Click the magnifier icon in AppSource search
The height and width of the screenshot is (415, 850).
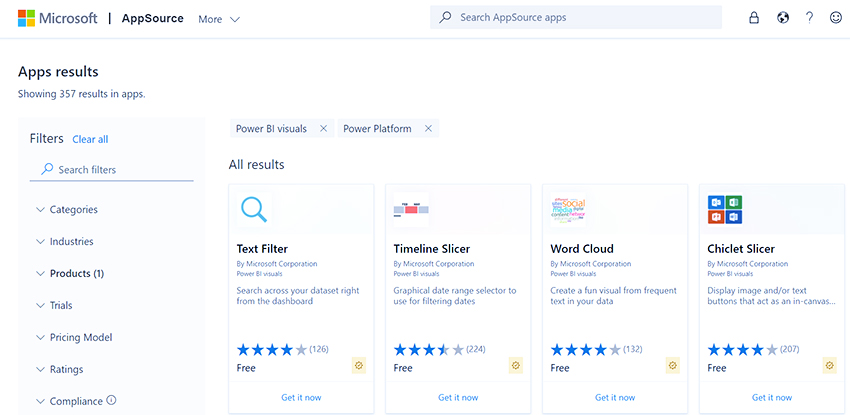coord(445,17)
